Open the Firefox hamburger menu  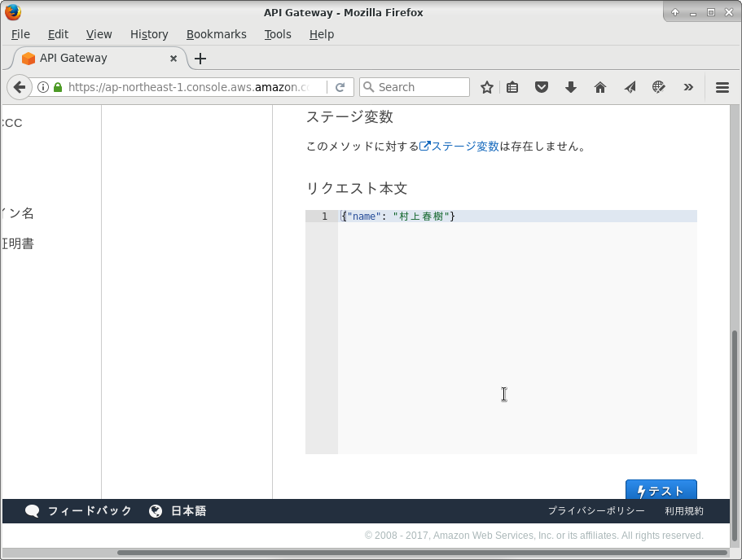pyautogui.click(x=722, y=87)
